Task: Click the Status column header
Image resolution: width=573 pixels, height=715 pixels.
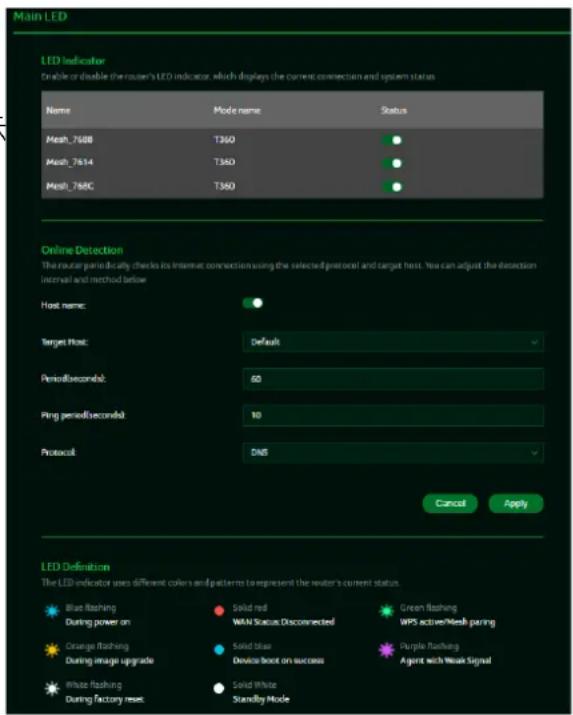Action: 394,110
